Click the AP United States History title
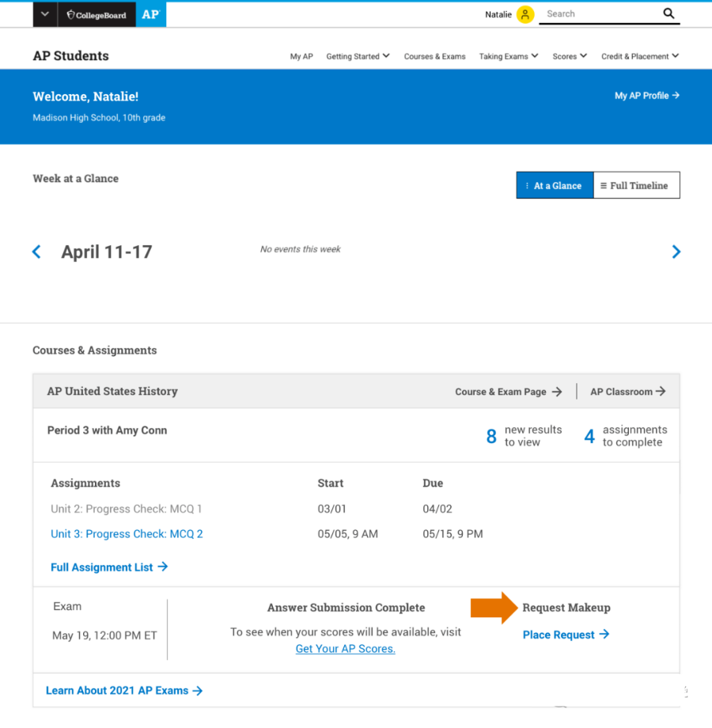The image size is (712, 728). point(112,392)
